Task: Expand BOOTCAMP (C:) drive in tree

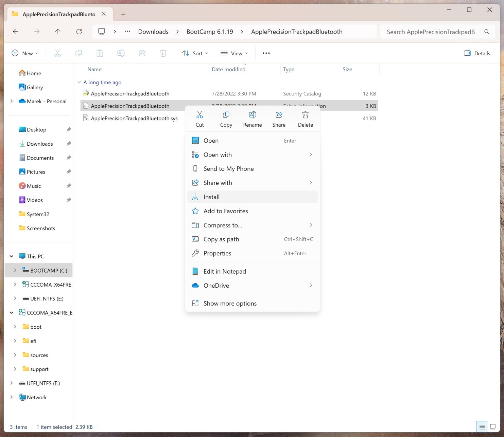Action: click(x=15, y=271)
